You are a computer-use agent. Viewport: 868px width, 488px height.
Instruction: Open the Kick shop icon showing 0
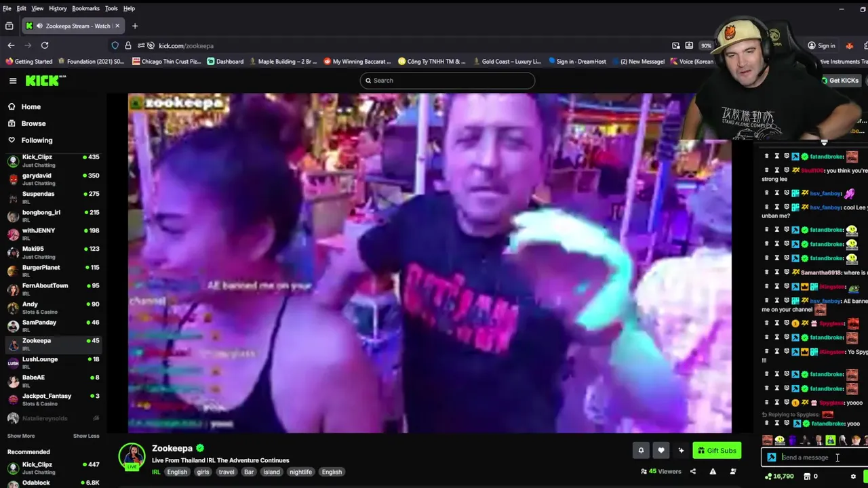(810, 476)
